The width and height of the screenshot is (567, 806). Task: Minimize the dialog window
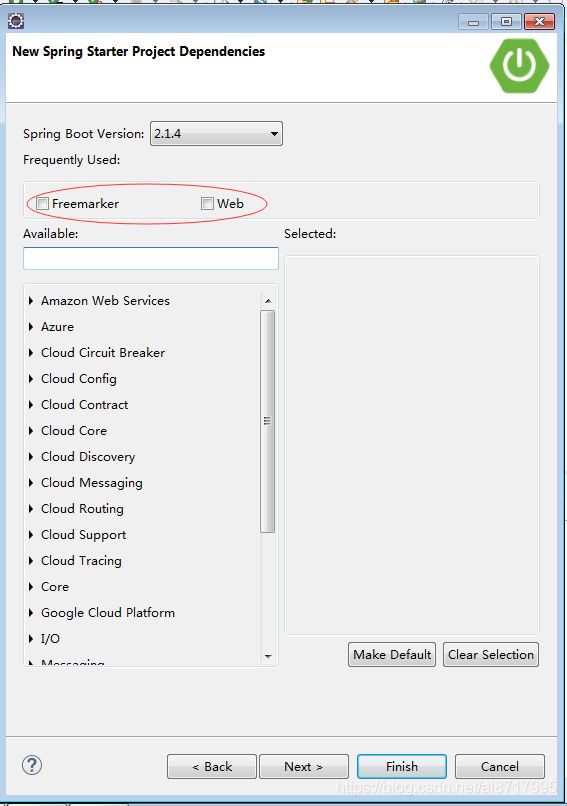473,22
